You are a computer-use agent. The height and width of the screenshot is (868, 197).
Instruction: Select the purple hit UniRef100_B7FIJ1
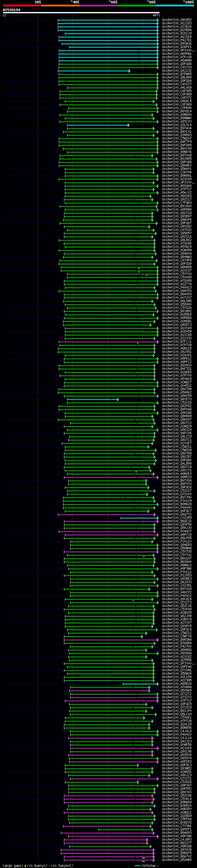177,342
